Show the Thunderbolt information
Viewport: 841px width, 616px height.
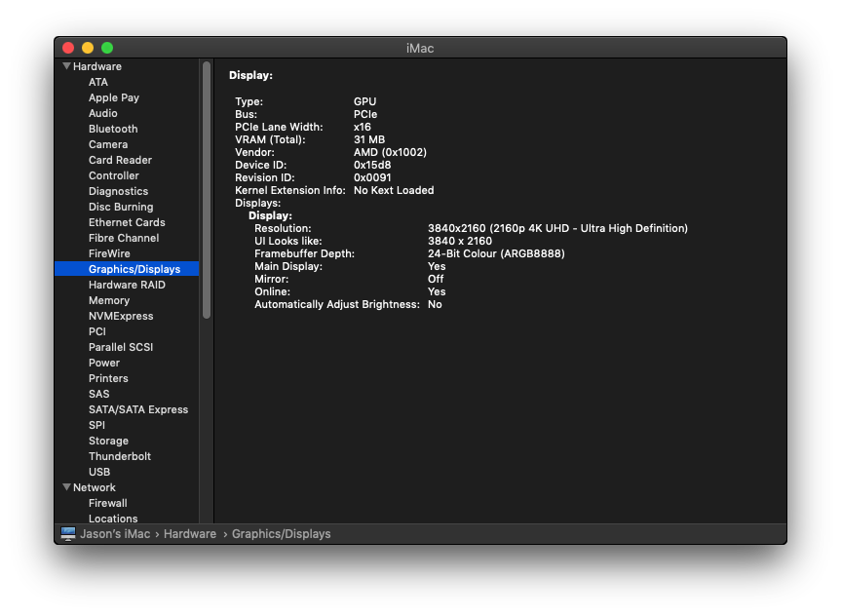(x=120, y=456)
